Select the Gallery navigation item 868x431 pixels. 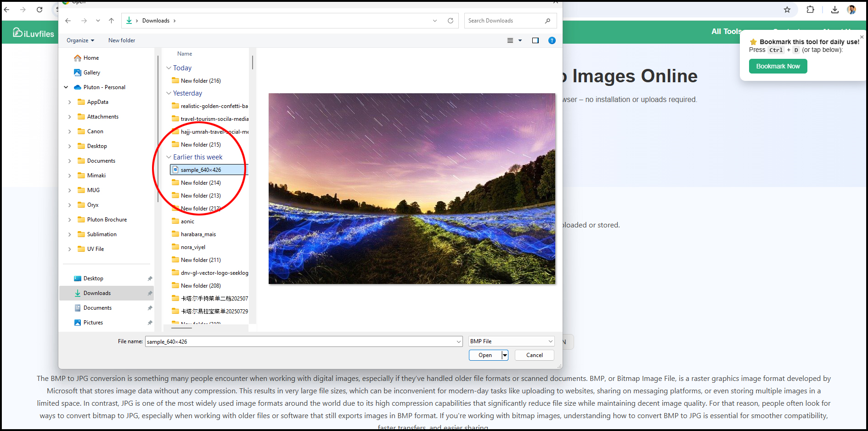pos(91,73)
